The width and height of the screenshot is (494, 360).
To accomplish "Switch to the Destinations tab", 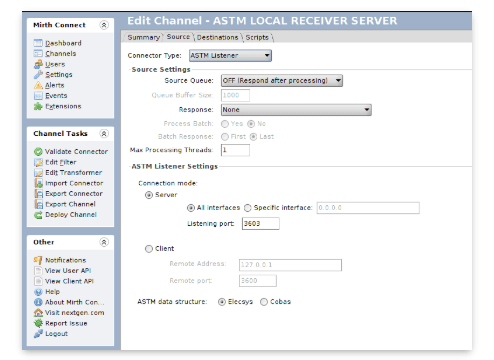I will pyautogui.click(x=218, y=37).
